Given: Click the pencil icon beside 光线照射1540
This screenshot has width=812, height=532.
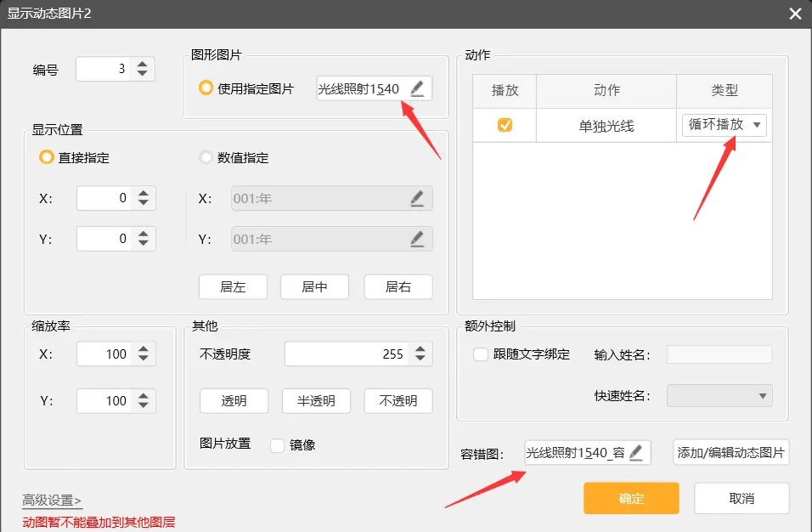Looking at the screenshot, I should [x=417, y=88].
